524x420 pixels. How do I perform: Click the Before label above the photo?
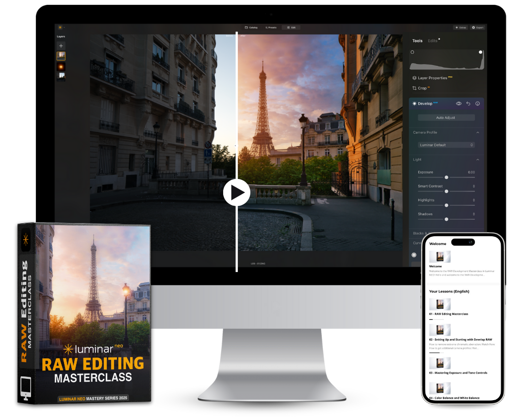point(229,35)
